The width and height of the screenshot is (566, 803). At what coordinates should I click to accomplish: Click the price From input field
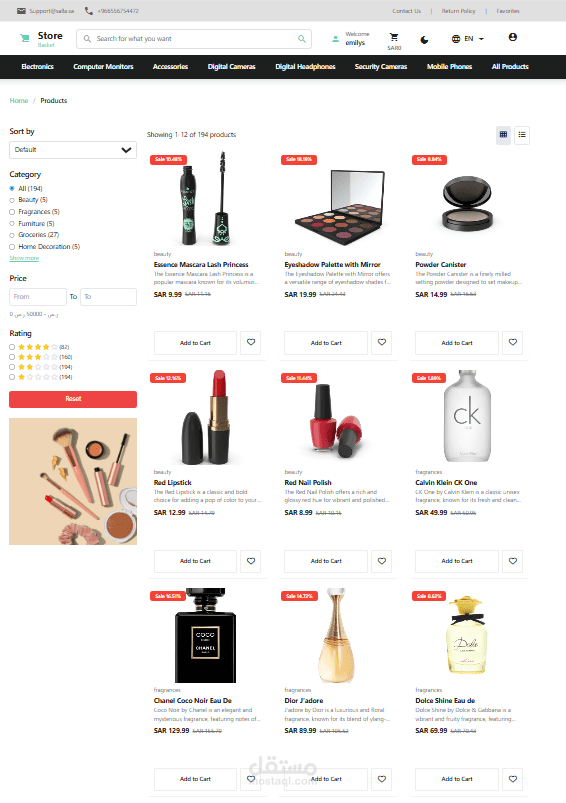(x=38, y=297)
